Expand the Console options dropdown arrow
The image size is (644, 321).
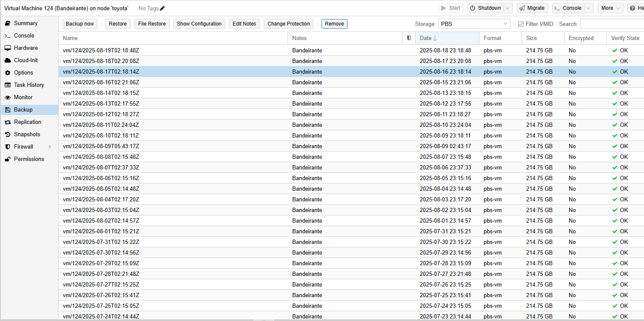589,8
